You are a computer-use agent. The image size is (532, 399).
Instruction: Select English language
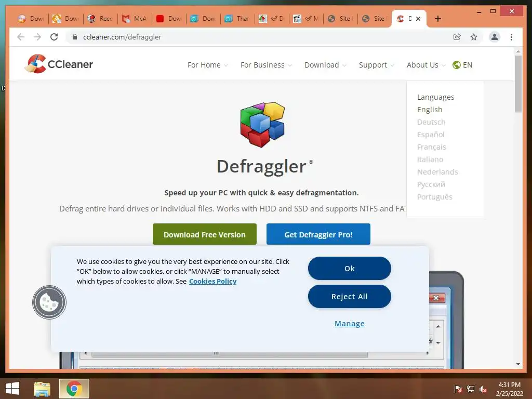430,110
